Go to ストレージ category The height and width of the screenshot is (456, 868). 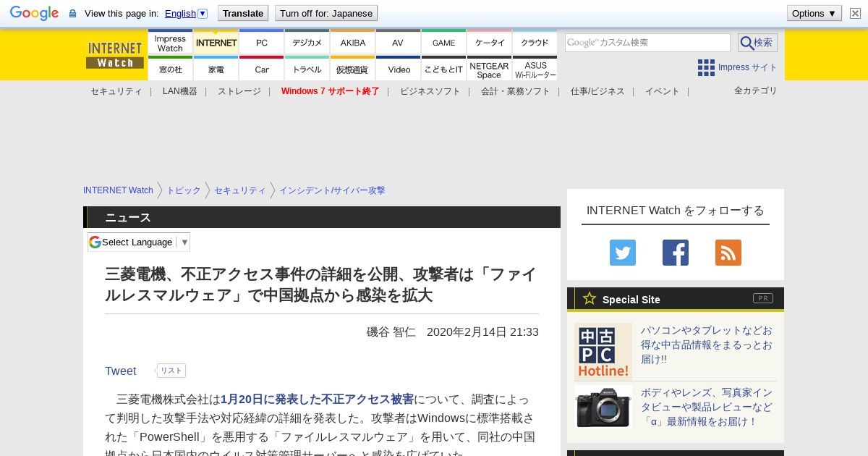(239, 91)
